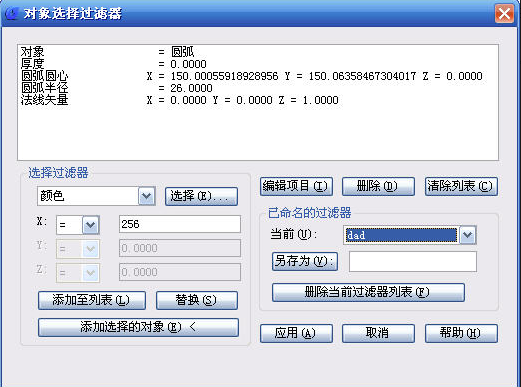Close the 对象选择过滤器 dialog
Image resolution: width=521 pixels, height=387 pixels.
coord(504,14)
